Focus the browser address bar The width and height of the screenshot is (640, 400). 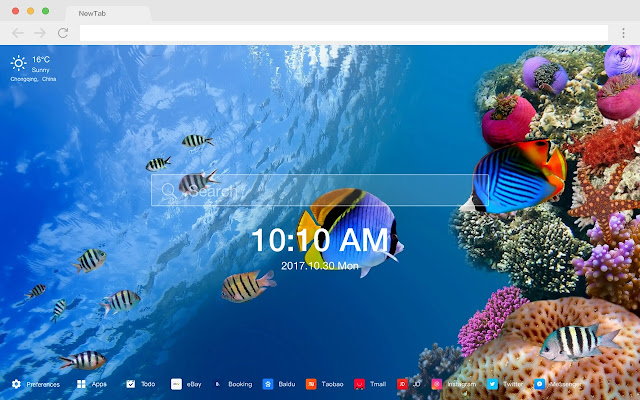344,33
